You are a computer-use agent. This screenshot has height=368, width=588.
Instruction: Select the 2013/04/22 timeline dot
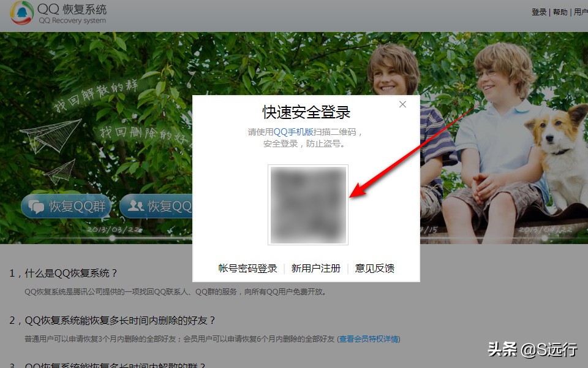click(x=544, y=238)
